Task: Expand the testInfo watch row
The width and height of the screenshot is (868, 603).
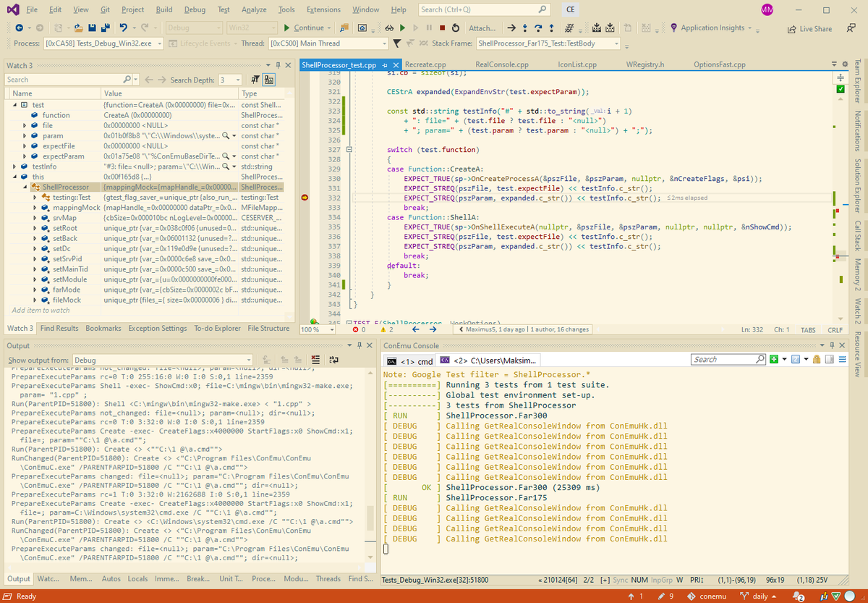Action: click(15, 166)
